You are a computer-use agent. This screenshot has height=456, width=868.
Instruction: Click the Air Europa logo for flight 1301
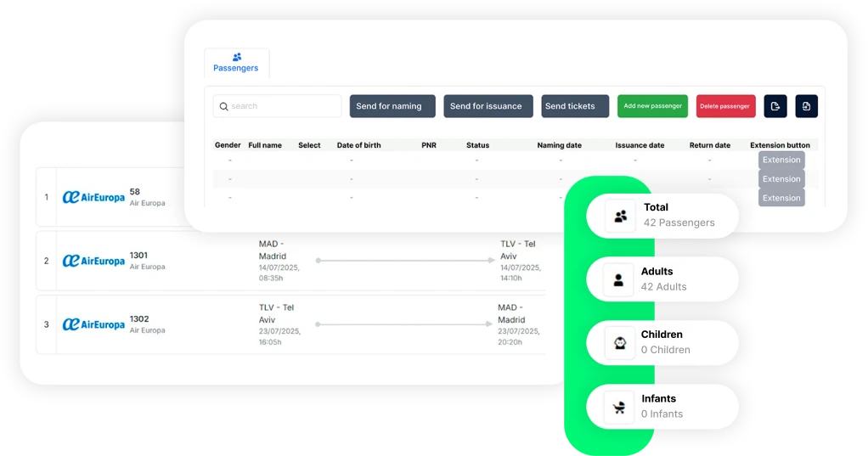coord(93,261)
